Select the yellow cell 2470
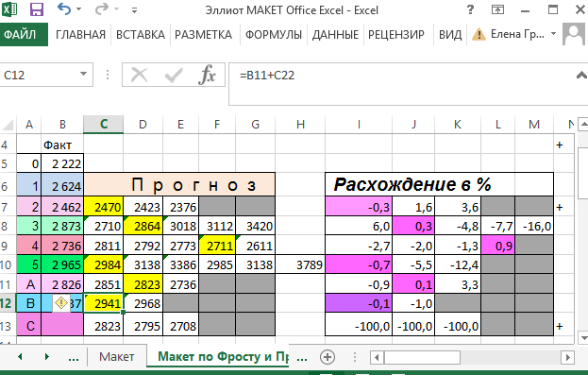 104,207
